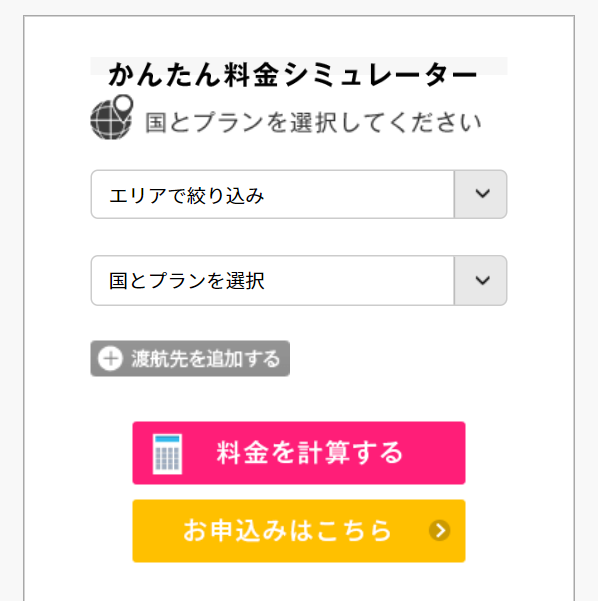Click the plus circle icon for adding destination

click(110, 359)
